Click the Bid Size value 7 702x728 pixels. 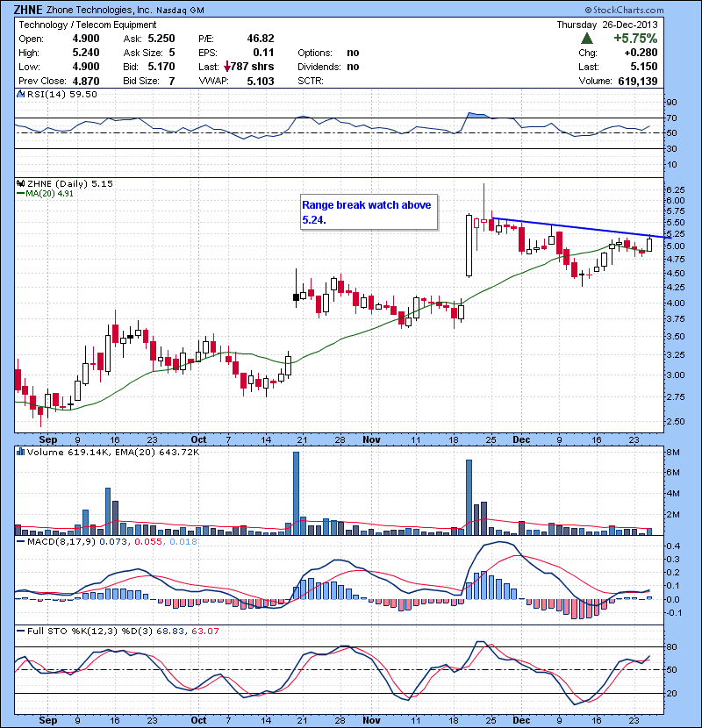tap(172, 82)
